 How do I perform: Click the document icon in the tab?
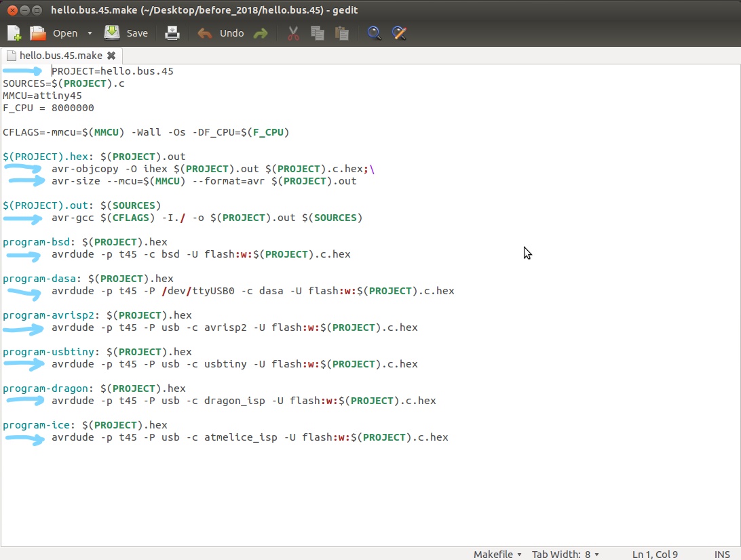coord(12,56)
